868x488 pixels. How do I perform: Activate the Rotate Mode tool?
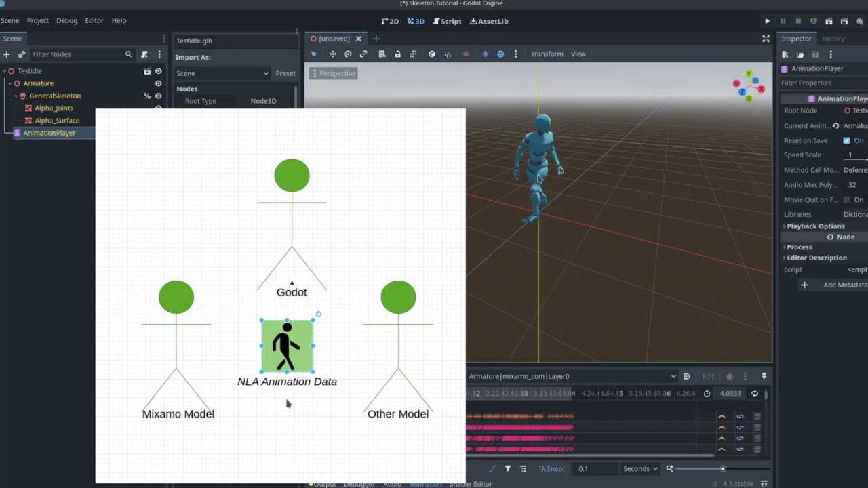coord(348,54)
